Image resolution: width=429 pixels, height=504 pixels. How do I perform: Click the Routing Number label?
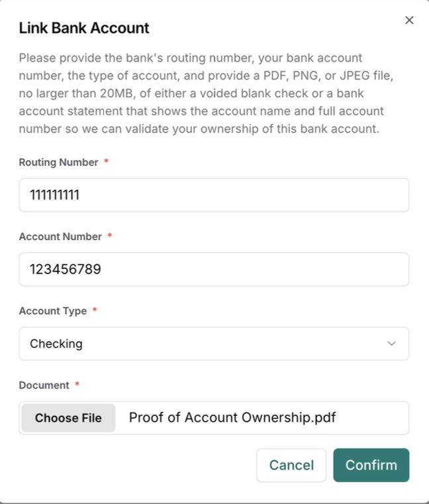click(58, 162)
